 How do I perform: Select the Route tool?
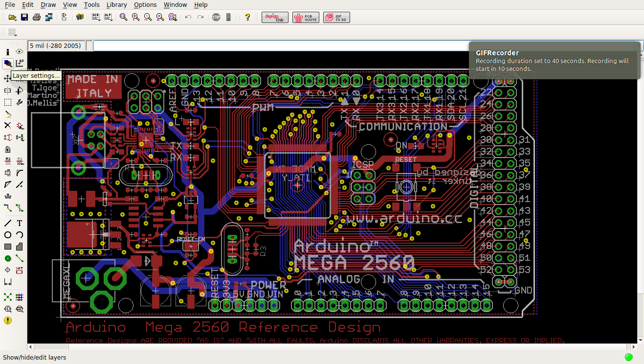coord(8,208)
